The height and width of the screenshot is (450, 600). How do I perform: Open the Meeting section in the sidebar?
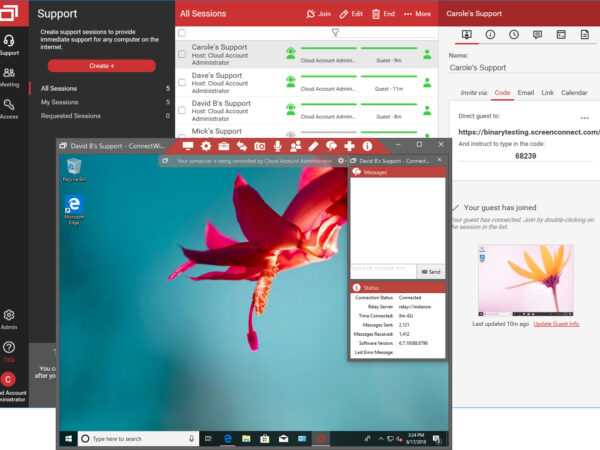9,77
